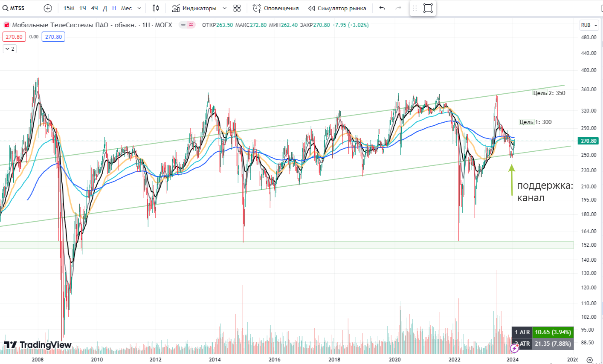The width and height of the screenshot is (603, 364).
Task: Click the МАКС 272.80 high value
Action: tap(251, 25)
